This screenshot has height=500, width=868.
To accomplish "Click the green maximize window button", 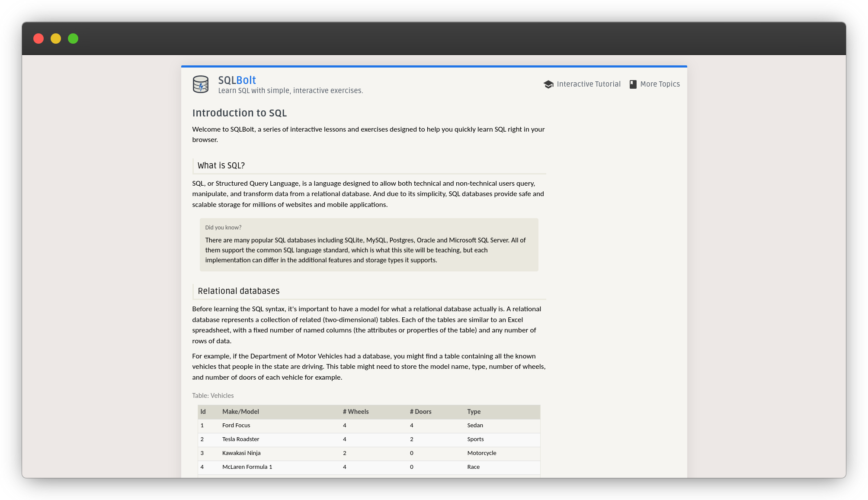I will pos(73,39).
